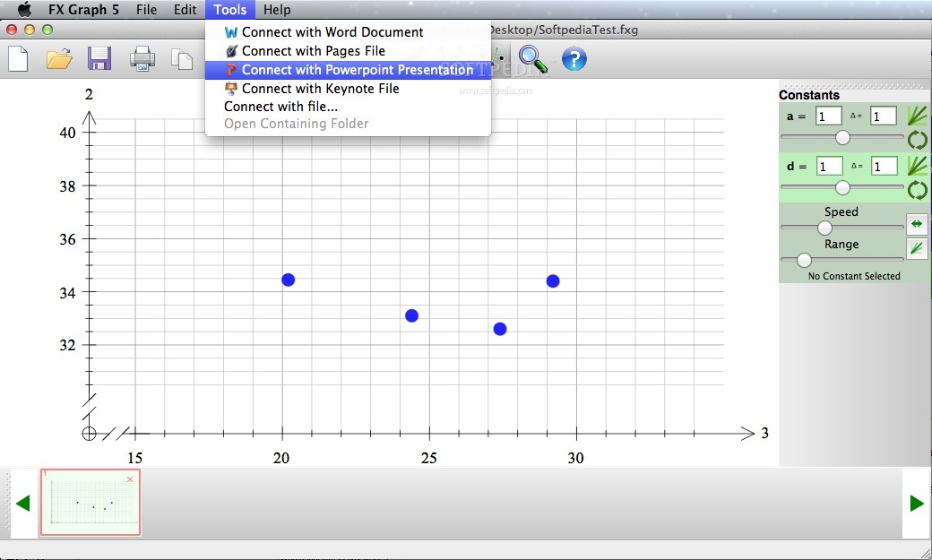Click the Range slider handle

(x=804, y=260)
